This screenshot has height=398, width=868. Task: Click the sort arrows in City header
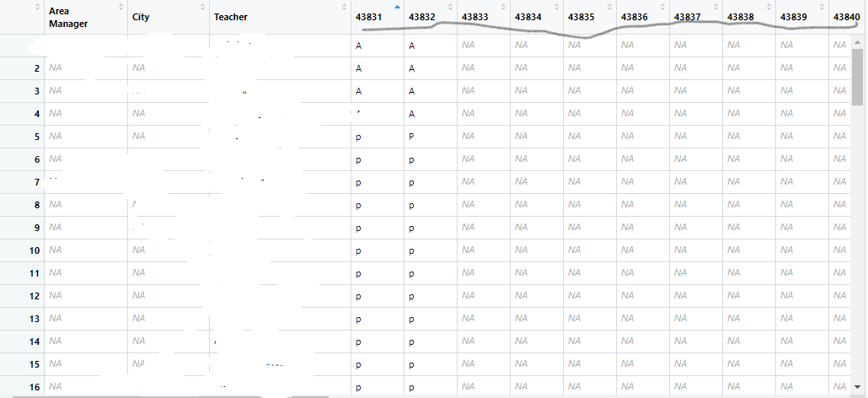coord(202,7)
